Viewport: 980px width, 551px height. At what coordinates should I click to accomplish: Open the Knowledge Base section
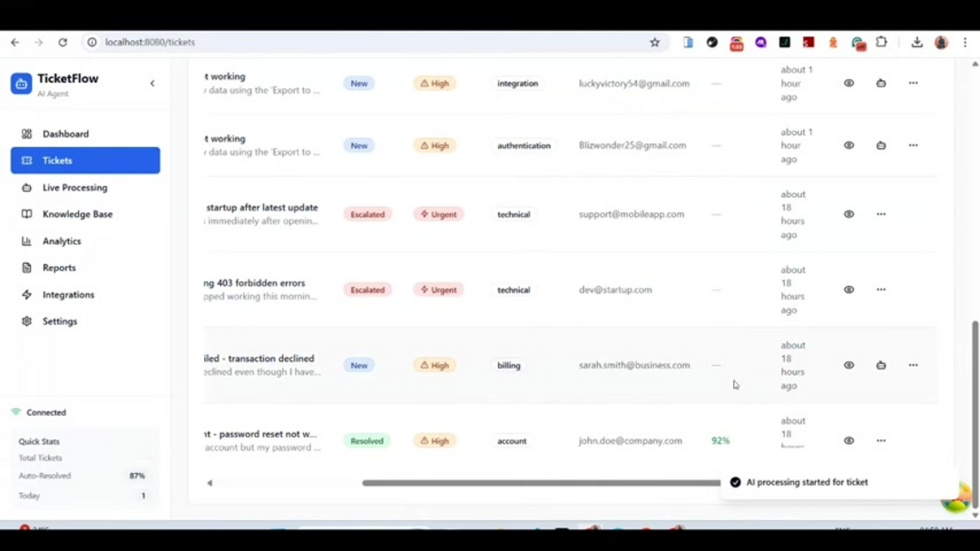tap(80, 213)
